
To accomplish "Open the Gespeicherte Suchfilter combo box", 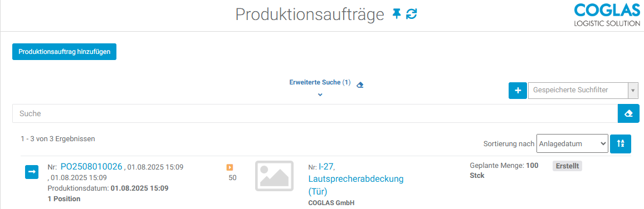I will pos(583,91).
